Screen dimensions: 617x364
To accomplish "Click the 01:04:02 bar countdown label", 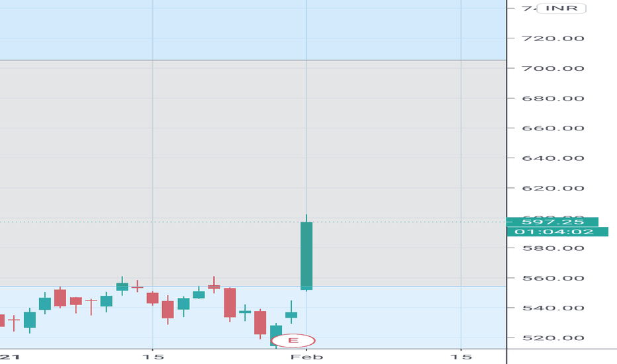I will pos(557,232).
